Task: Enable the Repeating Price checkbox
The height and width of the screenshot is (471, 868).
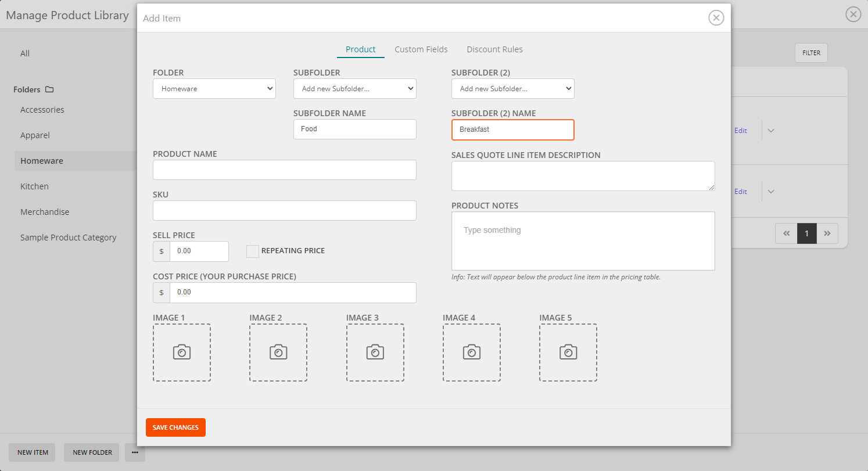Action: (253, 251)
